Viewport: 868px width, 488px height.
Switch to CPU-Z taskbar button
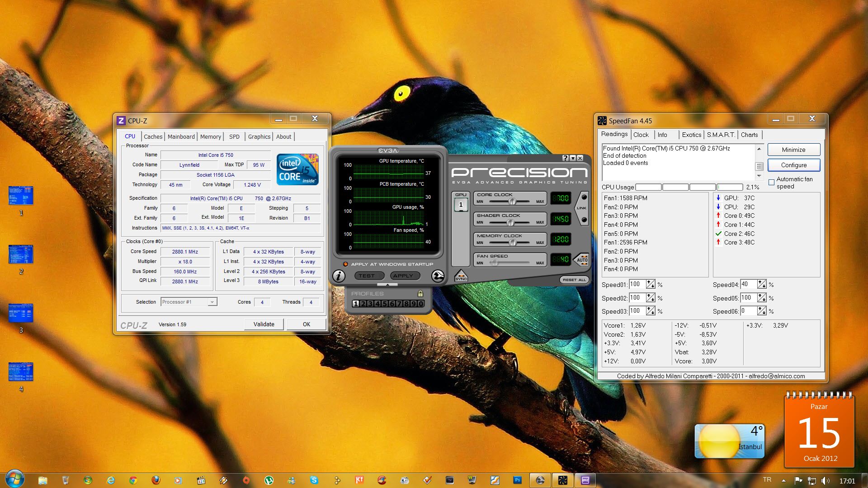[585, 480]
